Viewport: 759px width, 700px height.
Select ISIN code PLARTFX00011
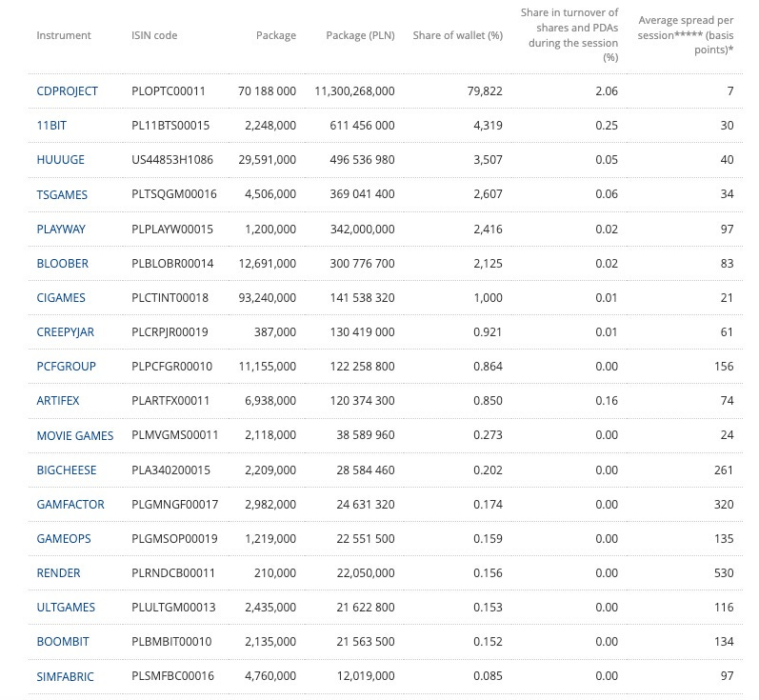pyautogui.click(x=170, y=401)
